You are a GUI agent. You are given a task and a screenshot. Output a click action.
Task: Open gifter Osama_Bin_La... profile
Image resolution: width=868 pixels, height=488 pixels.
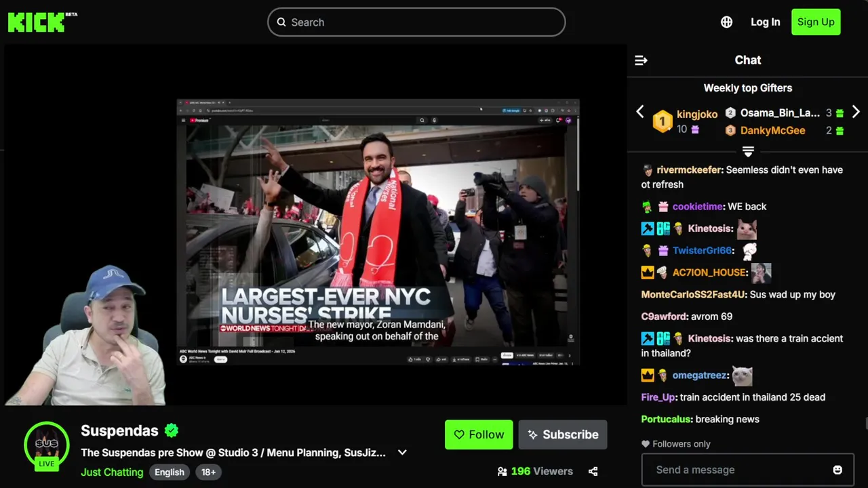coord(780,113)
